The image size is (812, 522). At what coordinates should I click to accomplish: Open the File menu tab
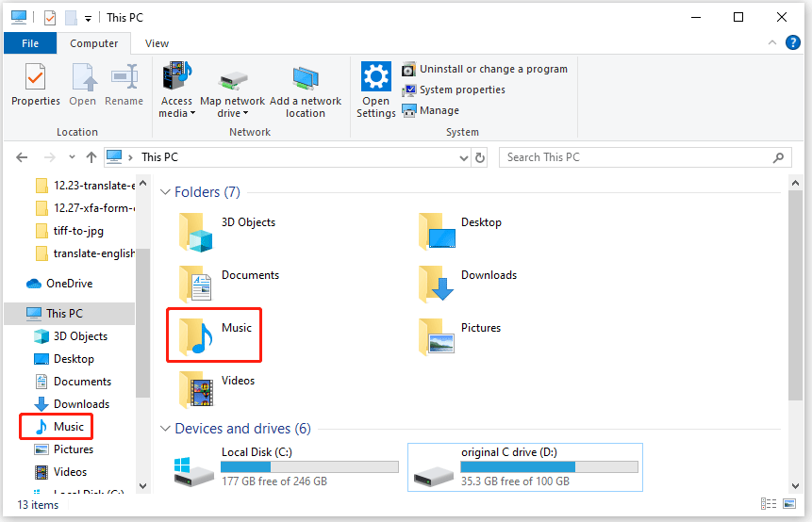pos(30,43)
